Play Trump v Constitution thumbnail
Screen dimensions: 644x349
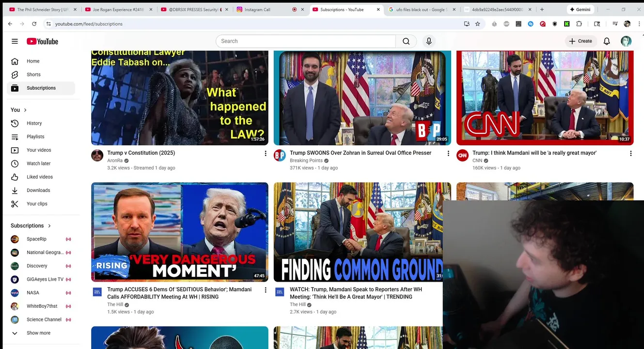(180, 98)
